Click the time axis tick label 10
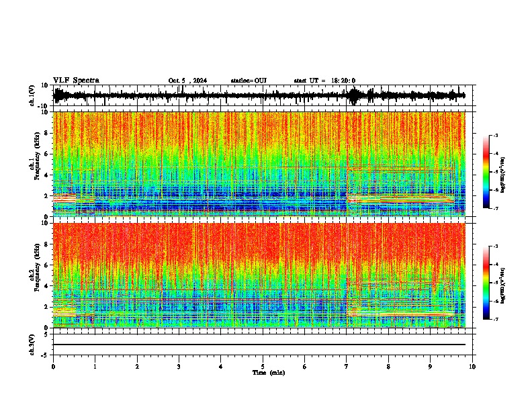 tap(472, 367)
